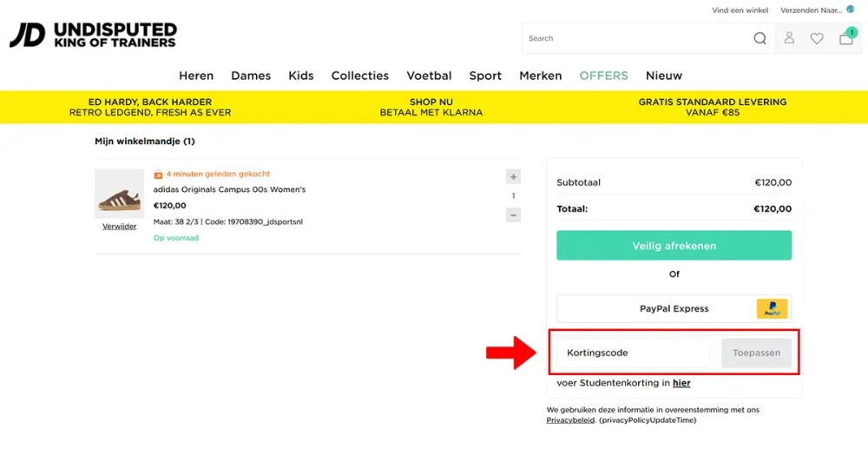The width and height of the screenshot is (868, 449).
Task: Click the search magnifier icon
Action: 759,38
